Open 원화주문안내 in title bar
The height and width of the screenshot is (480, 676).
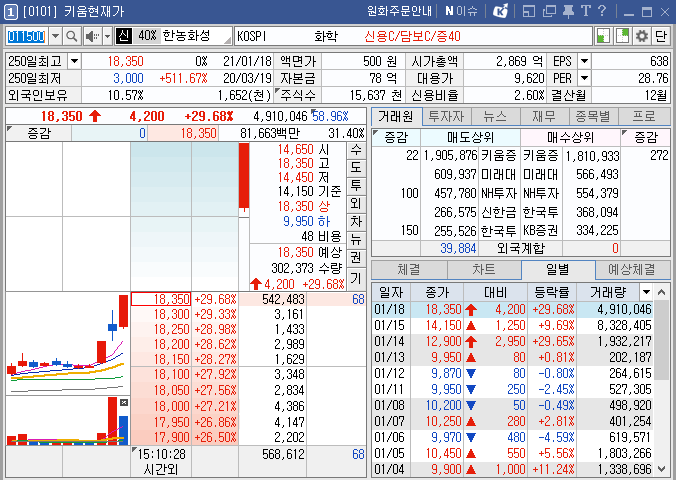[x=399, y=11]
